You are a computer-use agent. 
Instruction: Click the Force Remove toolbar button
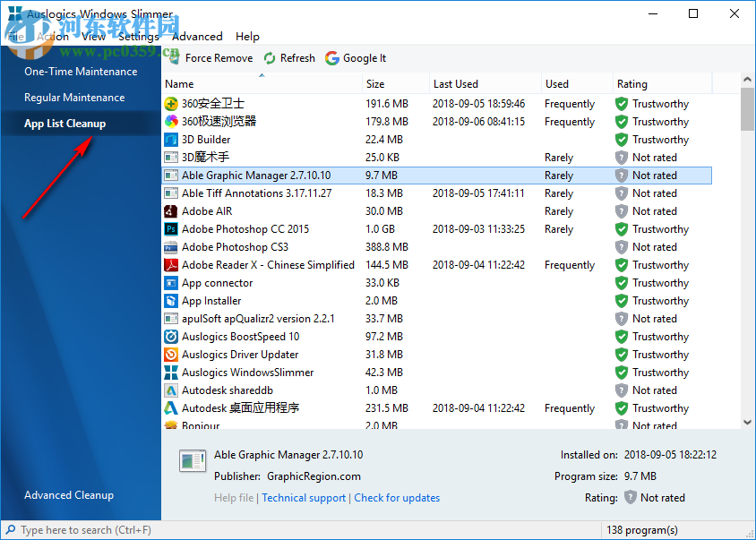click(x=210, y=57)
